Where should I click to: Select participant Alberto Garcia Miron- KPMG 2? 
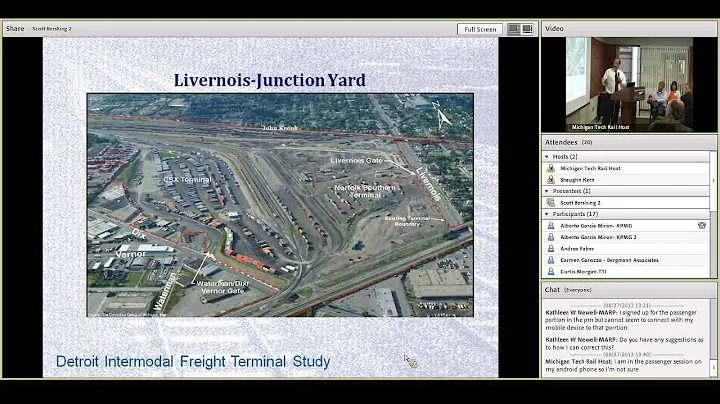626,237
